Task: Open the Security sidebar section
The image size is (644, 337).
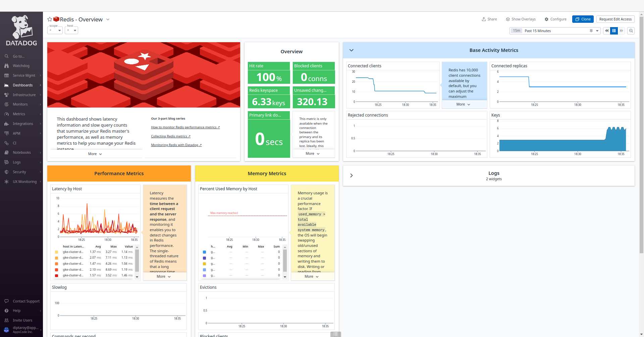Action: point(19,172)
